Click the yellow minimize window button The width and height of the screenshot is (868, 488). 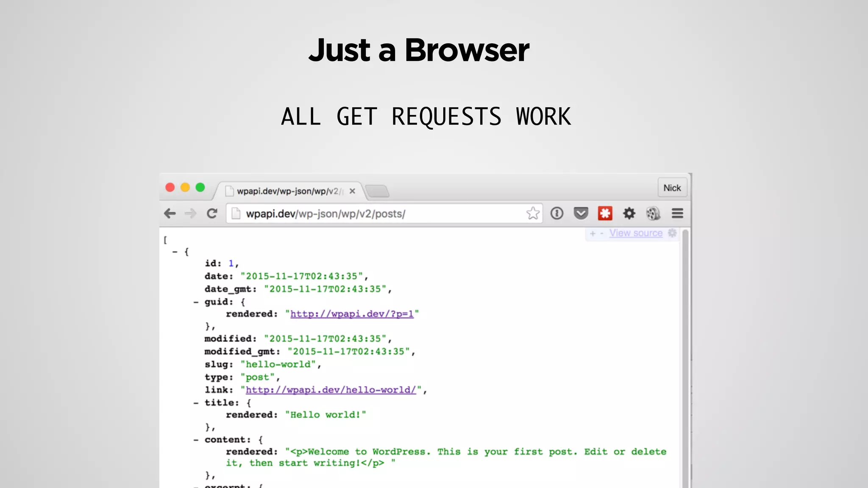(185, 187)
